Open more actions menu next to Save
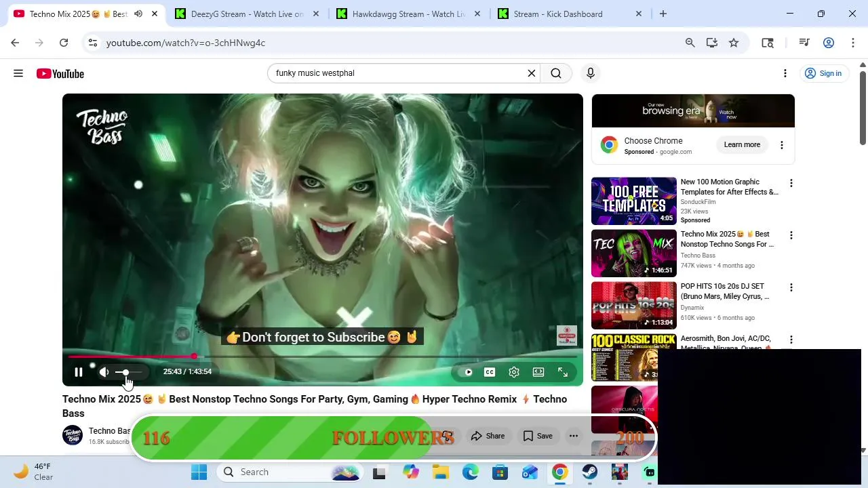 (x=574, y=436)
